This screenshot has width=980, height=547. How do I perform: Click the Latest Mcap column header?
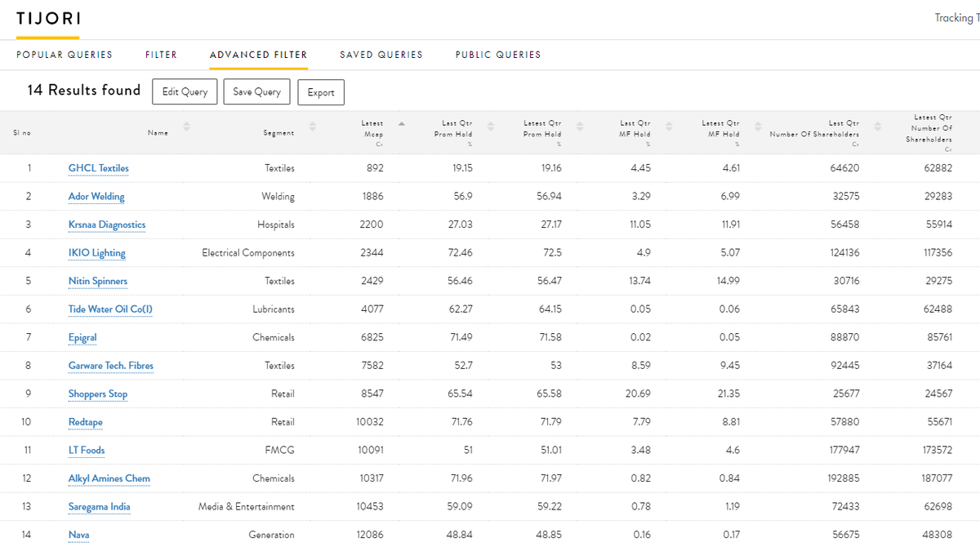tap(372, 133)
